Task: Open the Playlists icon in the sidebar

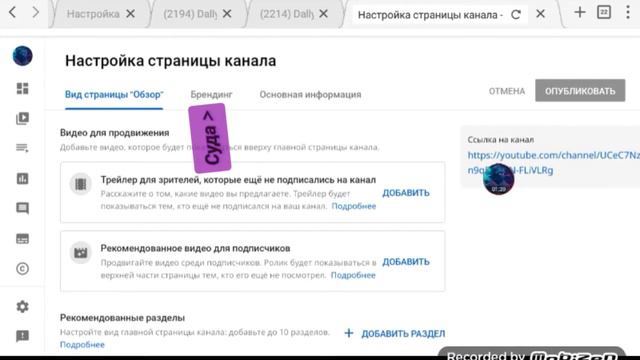Action: click(22, 148)
